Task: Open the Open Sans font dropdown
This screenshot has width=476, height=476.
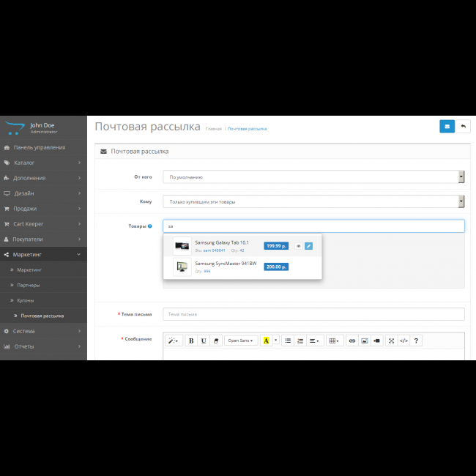Action: coord(241,341)
